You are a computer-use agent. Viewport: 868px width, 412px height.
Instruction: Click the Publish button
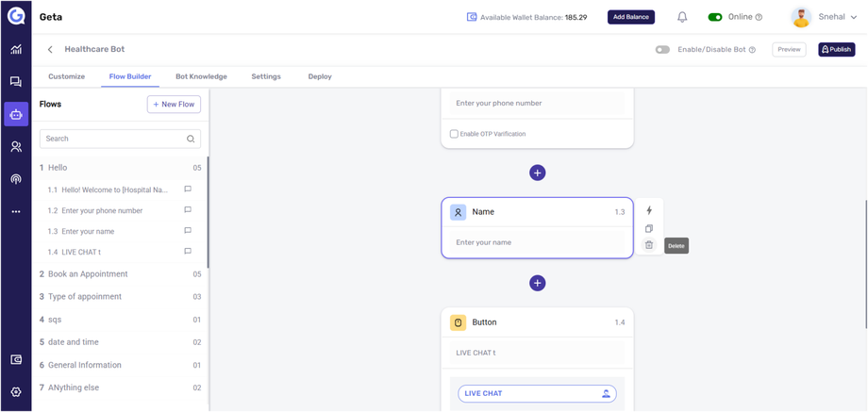click(x=837, y=49)
